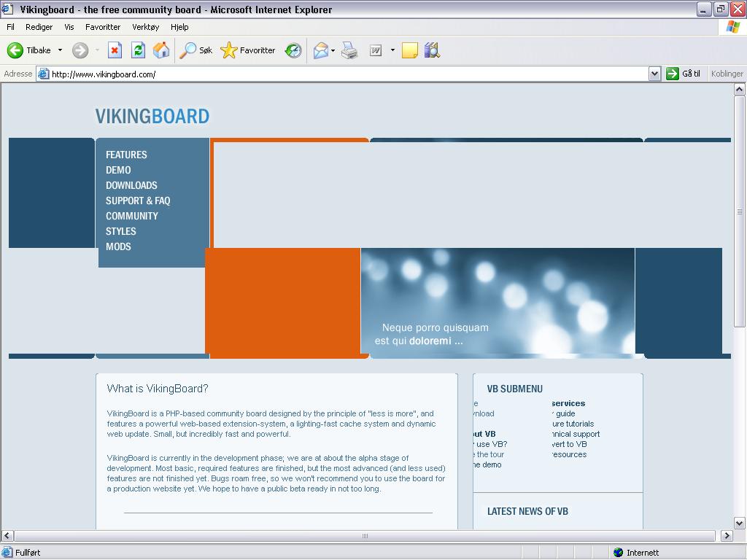Click the Internett zone globe icon
Screen dimensions: 747x560
(x=619, y=553)
